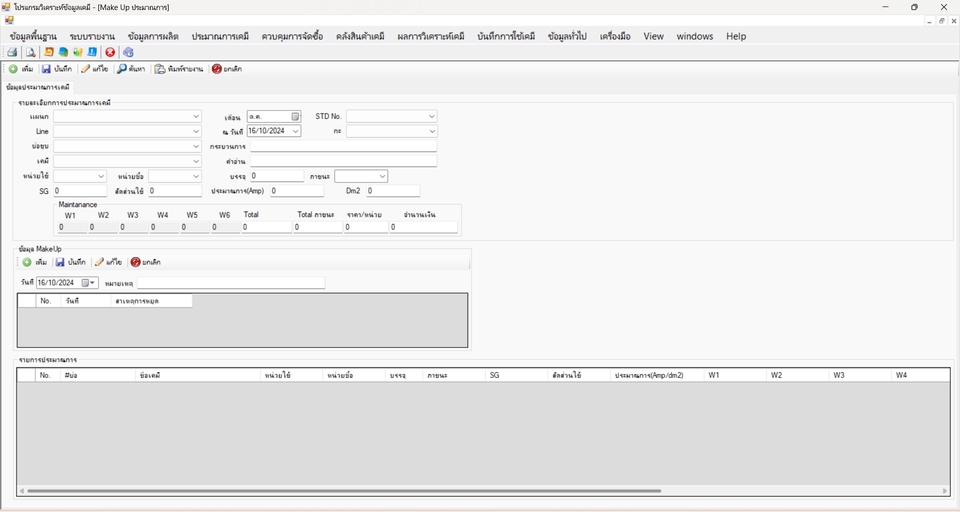
Task: Open the windows menu
Action: [x=694, y=36]
